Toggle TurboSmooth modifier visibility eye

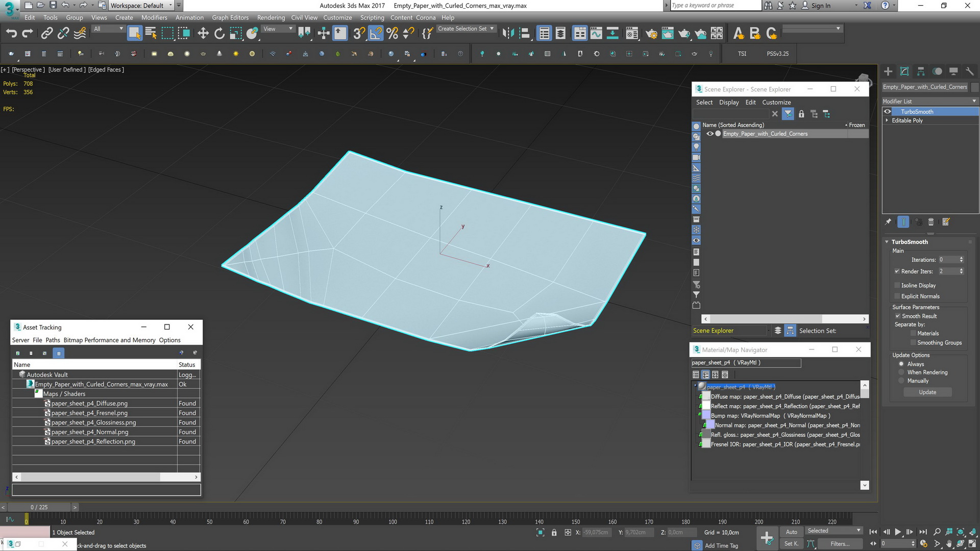point(888,112)
